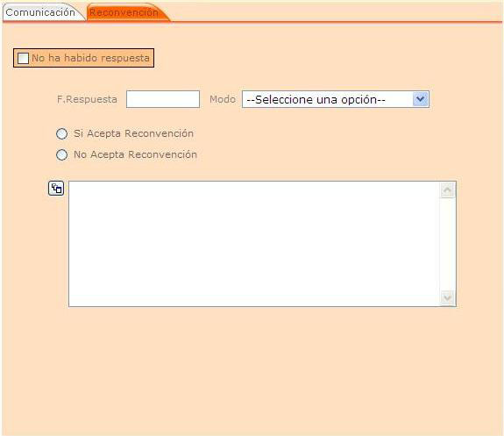
Task: Open the Modo 'Seleccione una opción' dropdown
Action: tap(335, 99)
